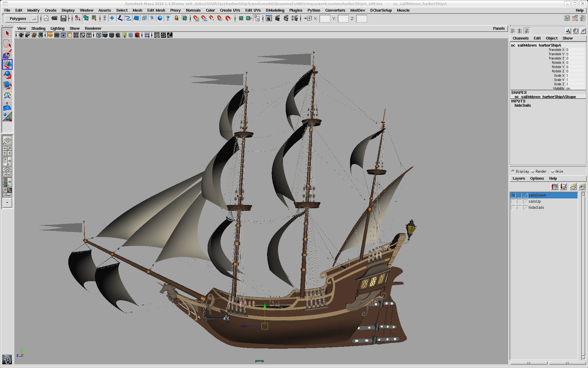
Task: Open a scene file
Action: 55,18
